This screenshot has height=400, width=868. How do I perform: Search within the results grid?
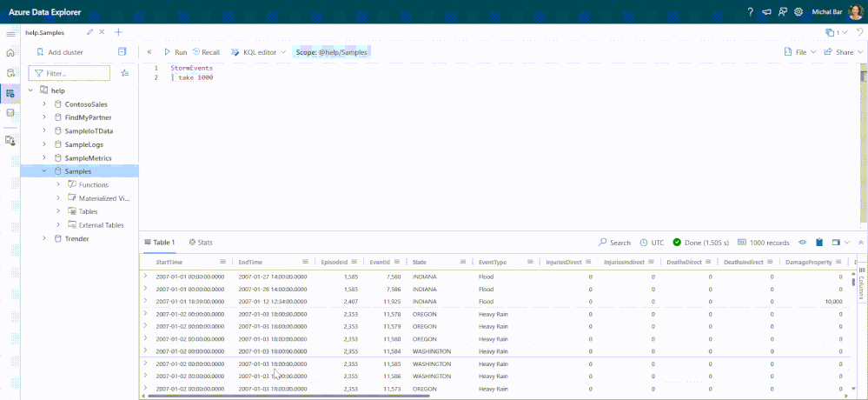coord(615,242)
